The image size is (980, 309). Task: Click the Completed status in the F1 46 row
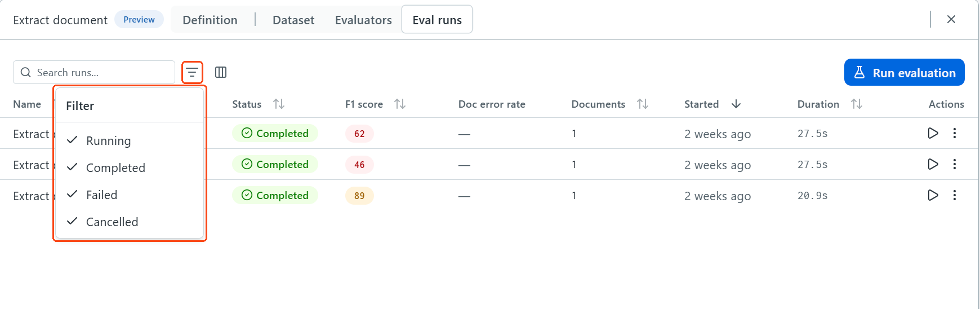[x=275, y=164]
